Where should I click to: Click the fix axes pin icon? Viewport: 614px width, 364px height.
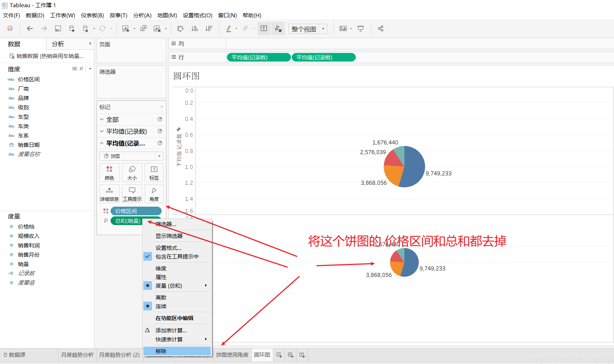(x=278, y=28)
